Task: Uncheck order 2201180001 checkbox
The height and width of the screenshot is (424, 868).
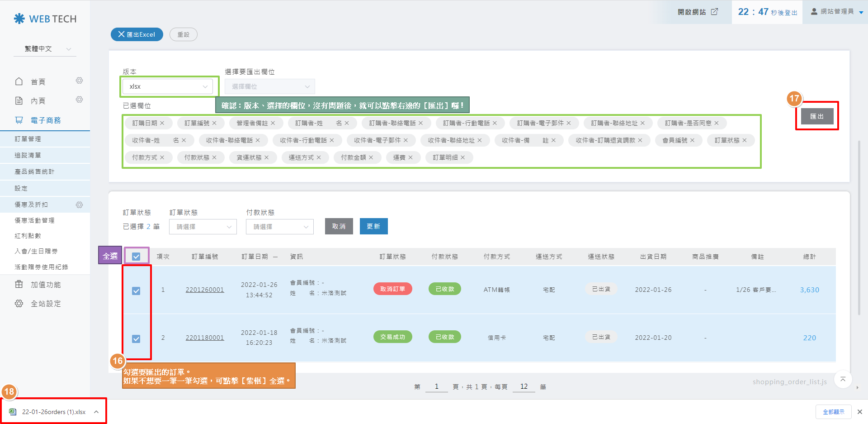Action: pyautogui.click(x=136, y=339)
